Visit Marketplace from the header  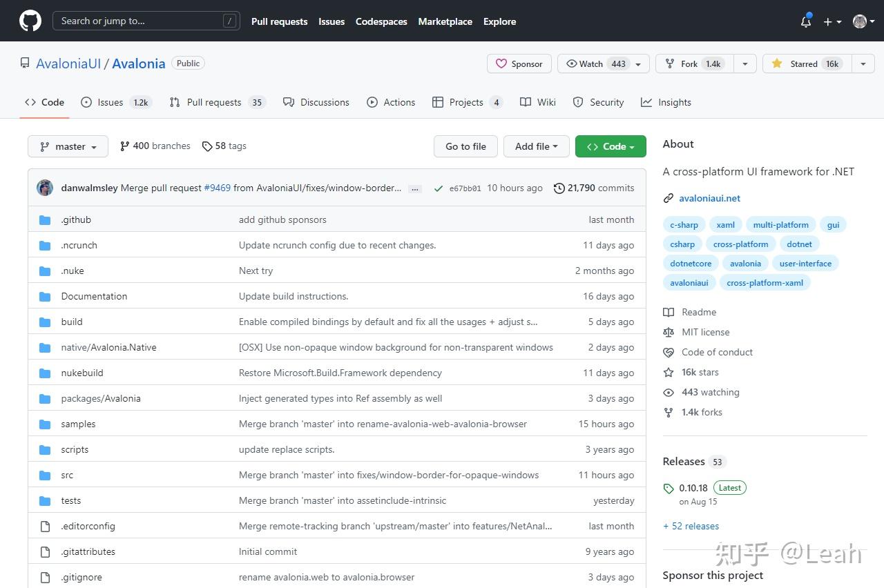[445, 21]
